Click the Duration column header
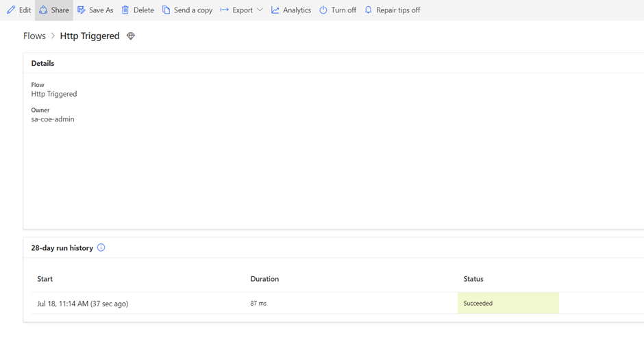This screenshot has width=644, height=342. click(264, 279)
